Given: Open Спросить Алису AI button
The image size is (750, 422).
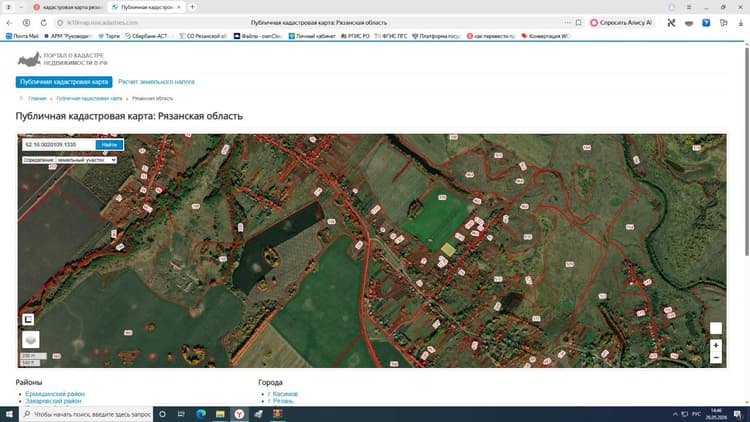Looking at the screenshot, I should 621,22.
